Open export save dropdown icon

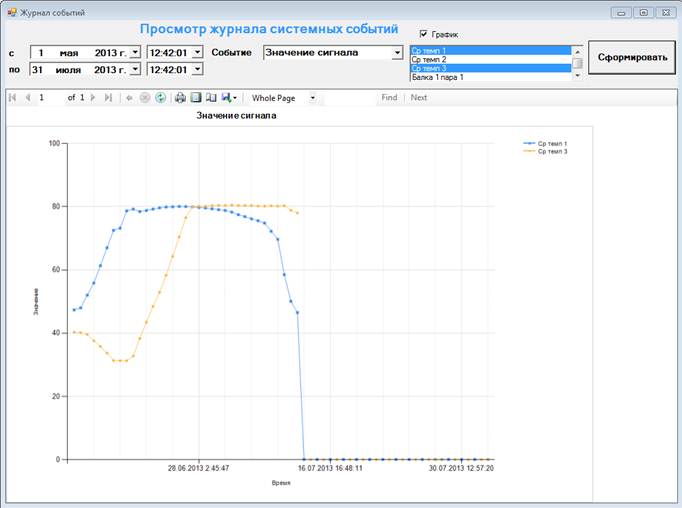pos(229,98)
